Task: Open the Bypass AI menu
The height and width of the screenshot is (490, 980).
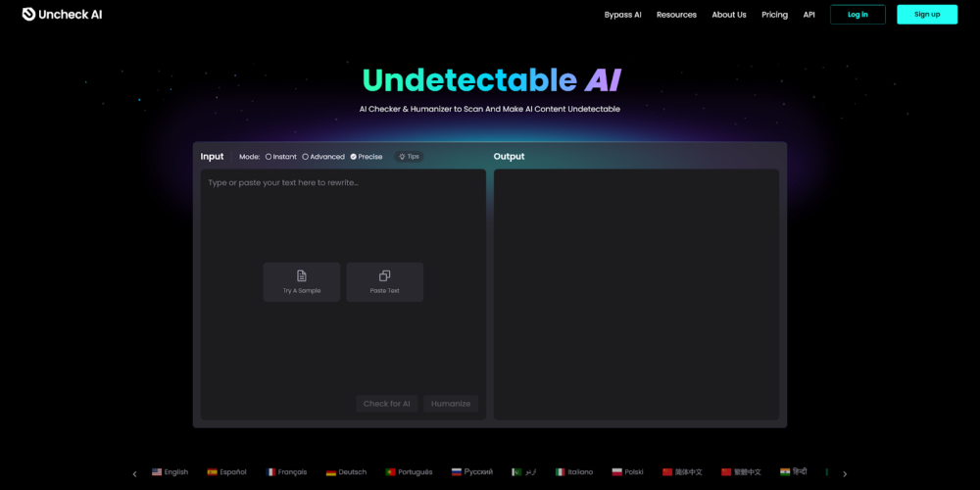Action: 622,15
